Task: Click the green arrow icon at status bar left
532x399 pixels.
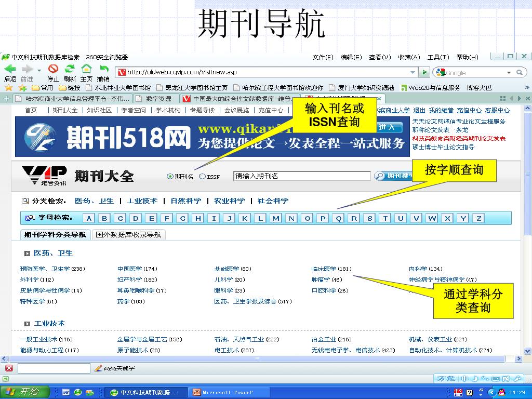Action: 5,379
